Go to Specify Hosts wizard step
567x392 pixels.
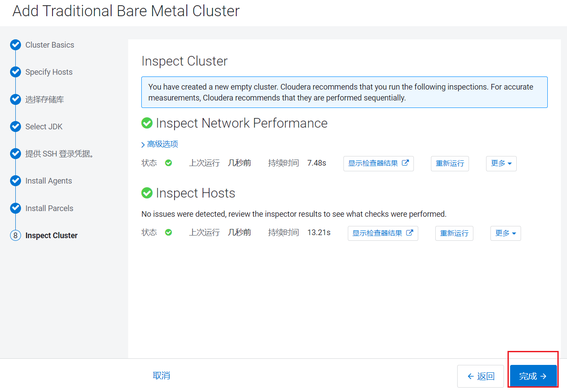49,72
